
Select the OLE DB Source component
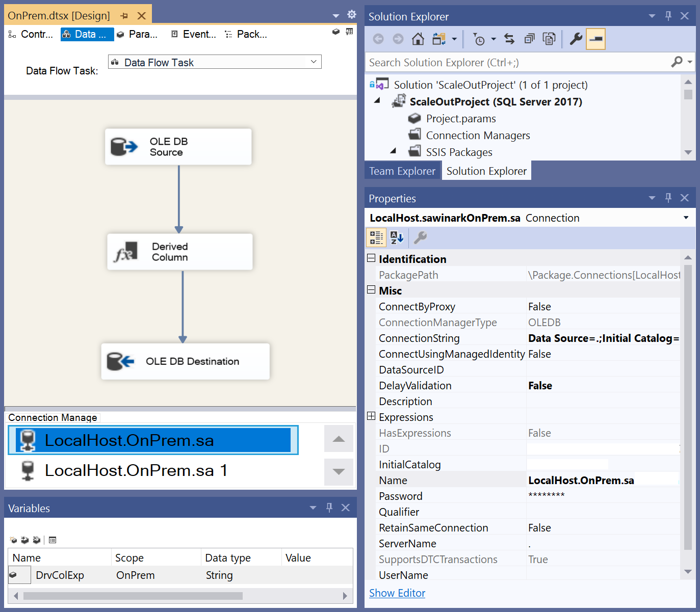(178, 147)
